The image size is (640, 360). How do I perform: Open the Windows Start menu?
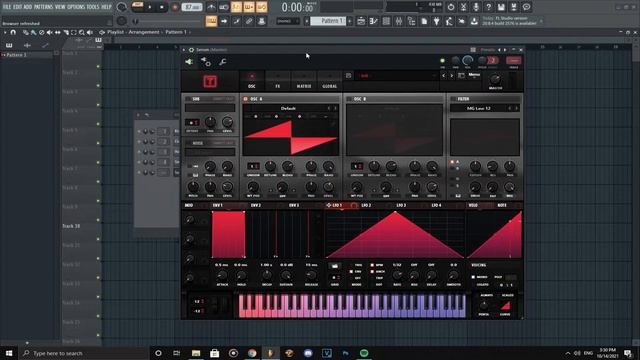click(x=9, y=353)
